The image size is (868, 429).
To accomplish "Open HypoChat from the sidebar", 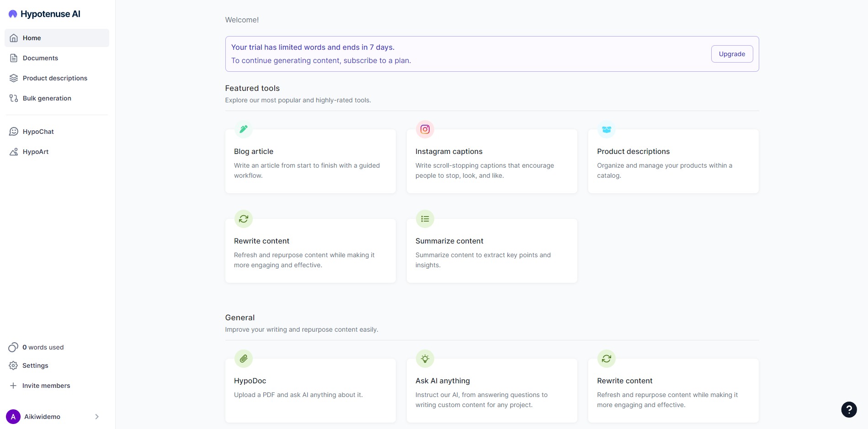I will pos(57,132).
